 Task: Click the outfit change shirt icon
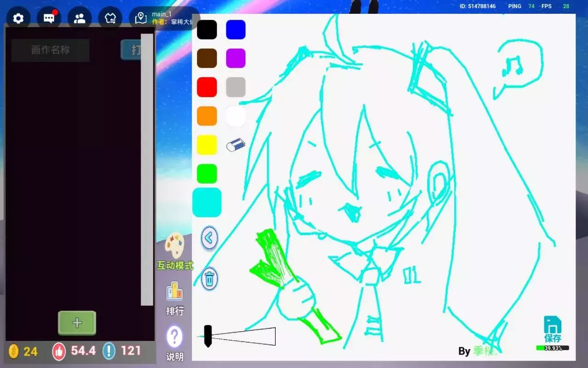click(x=110, y=18)
